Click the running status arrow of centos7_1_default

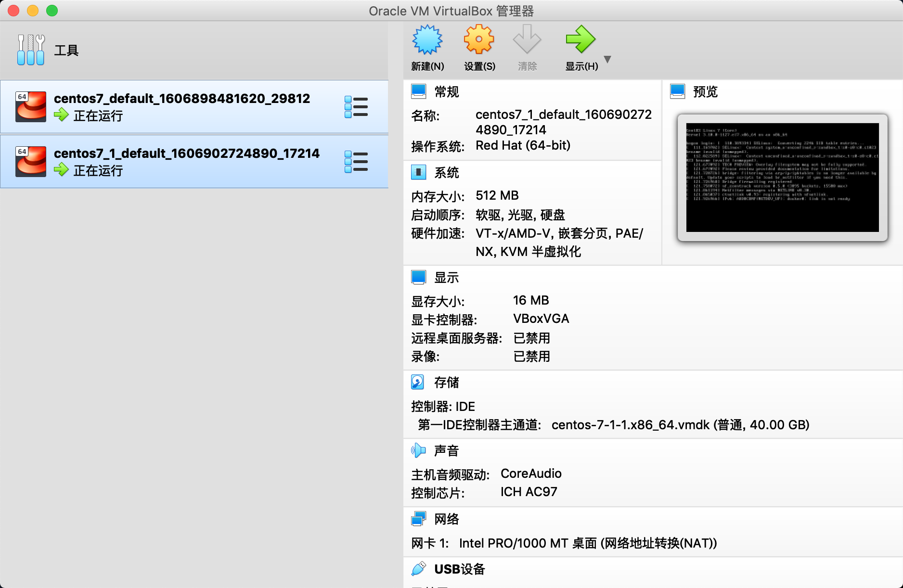61,170
